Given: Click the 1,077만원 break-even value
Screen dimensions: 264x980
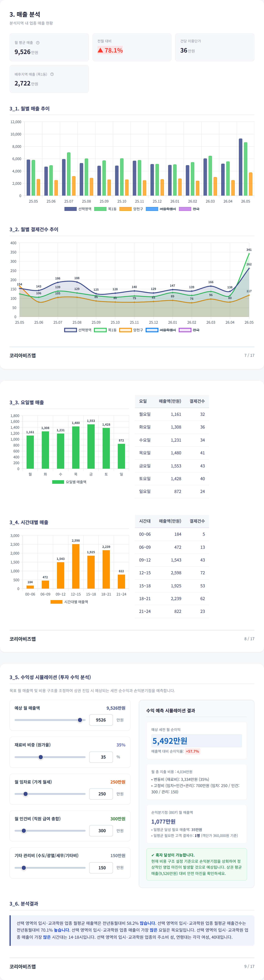Looking at the screenshot, I should click(163, 821).
